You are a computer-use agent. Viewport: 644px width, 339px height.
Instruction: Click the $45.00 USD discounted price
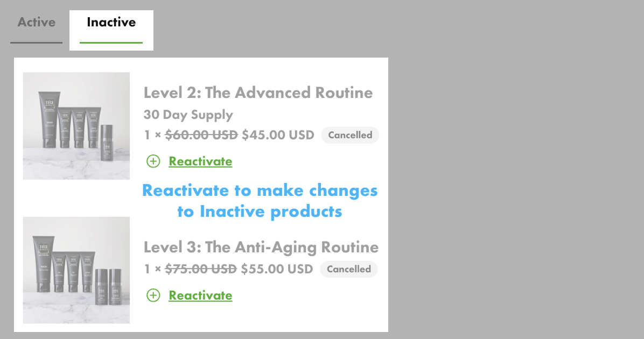(x=278, y=135)
